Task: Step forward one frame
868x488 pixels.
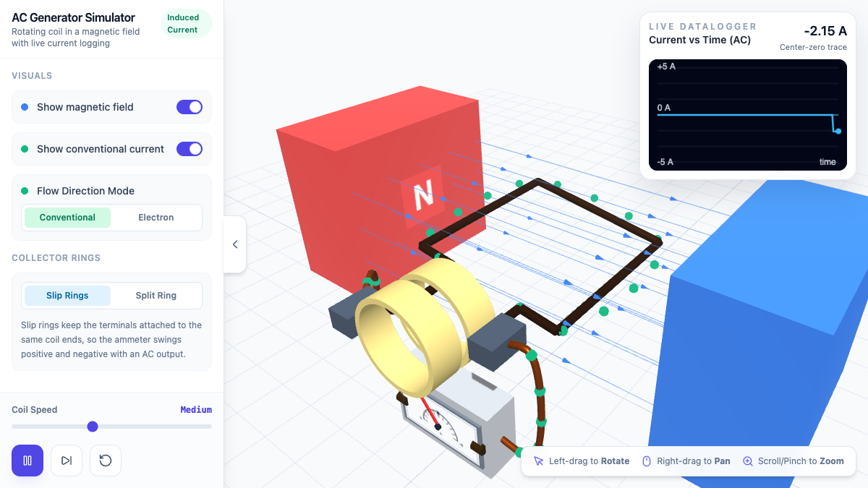Action: tap(67, 461)
